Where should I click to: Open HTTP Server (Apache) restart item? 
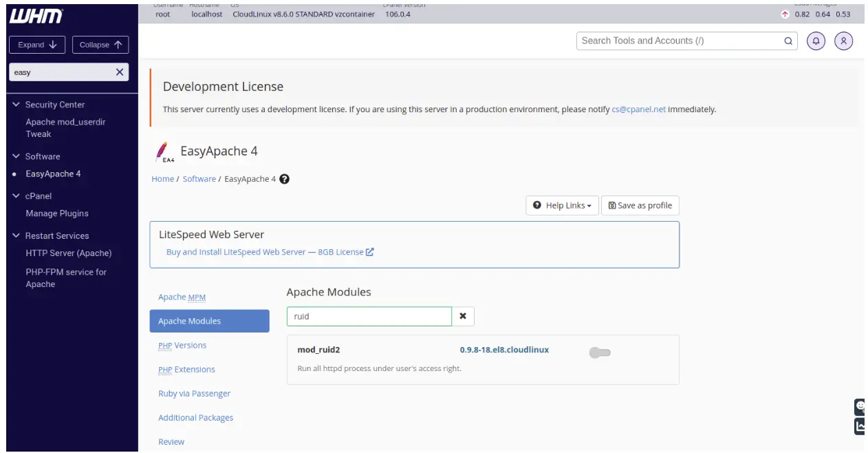coord(68,253)
